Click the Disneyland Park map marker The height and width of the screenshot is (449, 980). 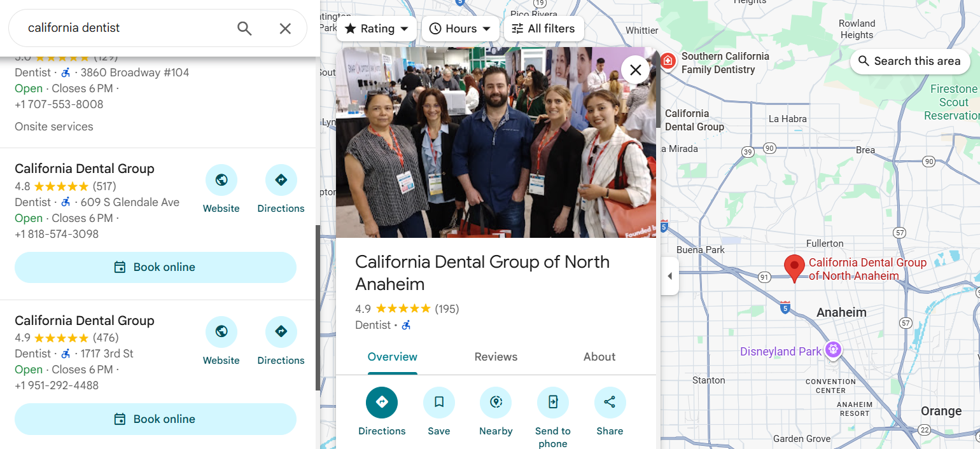click(x=833, y=350)
